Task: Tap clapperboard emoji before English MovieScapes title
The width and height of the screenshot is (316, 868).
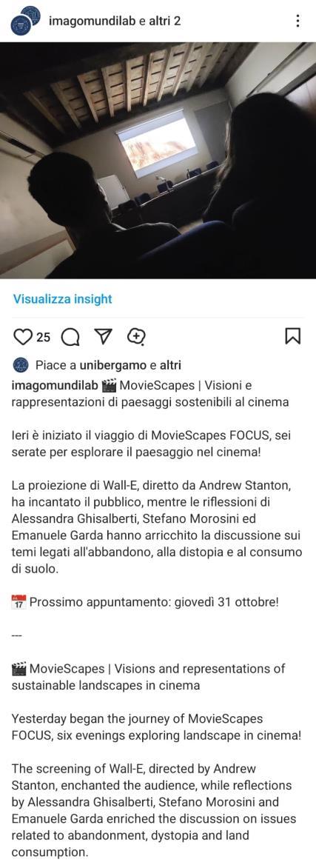Action: 19,668
